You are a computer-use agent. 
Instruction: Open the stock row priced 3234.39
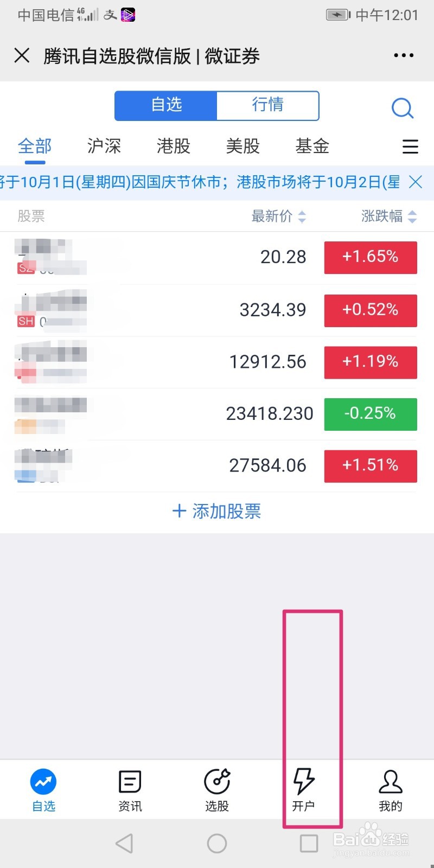tap(217, 310)
